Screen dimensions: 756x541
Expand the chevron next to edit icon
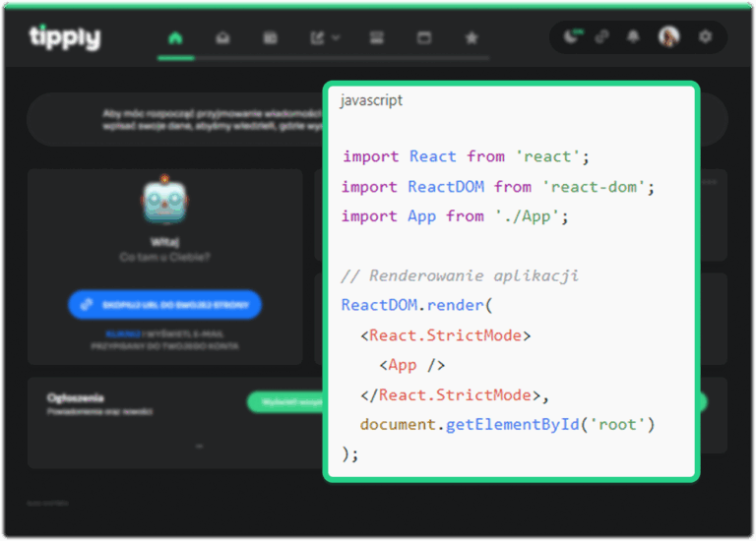tap(336, 37)
